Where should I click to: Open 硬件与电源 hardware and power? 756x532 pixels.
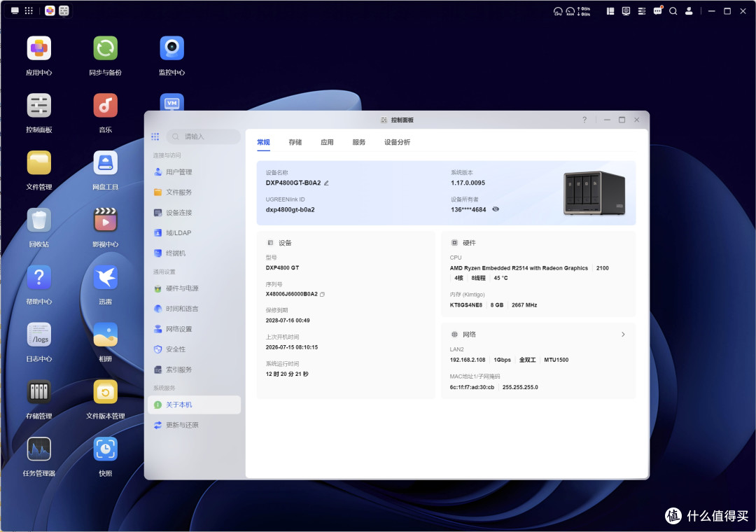195,288
